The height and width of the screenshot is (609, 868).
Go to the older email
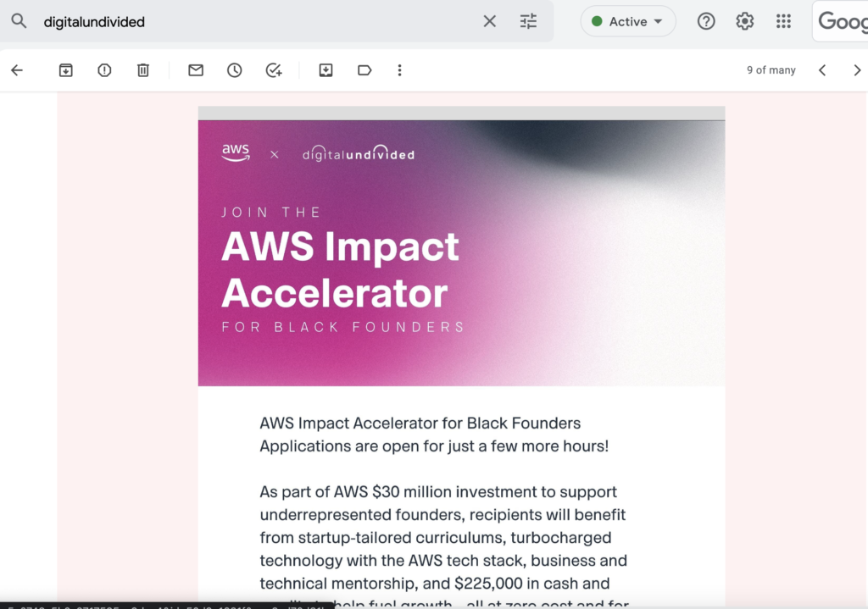point(857,70)
